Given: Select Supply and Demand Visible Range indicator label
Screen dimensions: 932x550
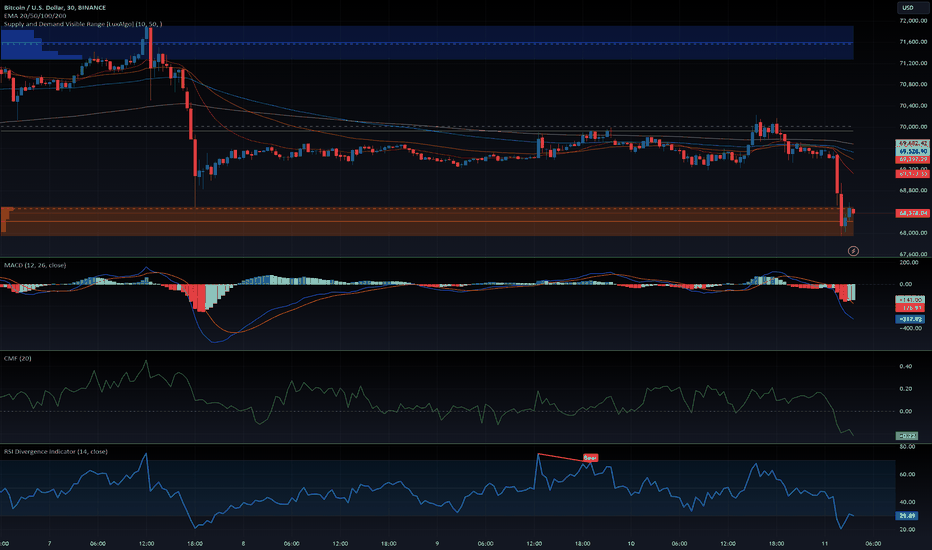Looking at the screenshot, I should pyautogui.click(x=83, y=24).
